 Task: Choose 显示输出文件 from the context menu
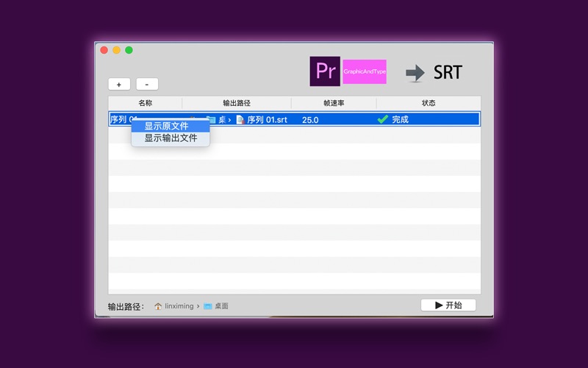point(171,138)
